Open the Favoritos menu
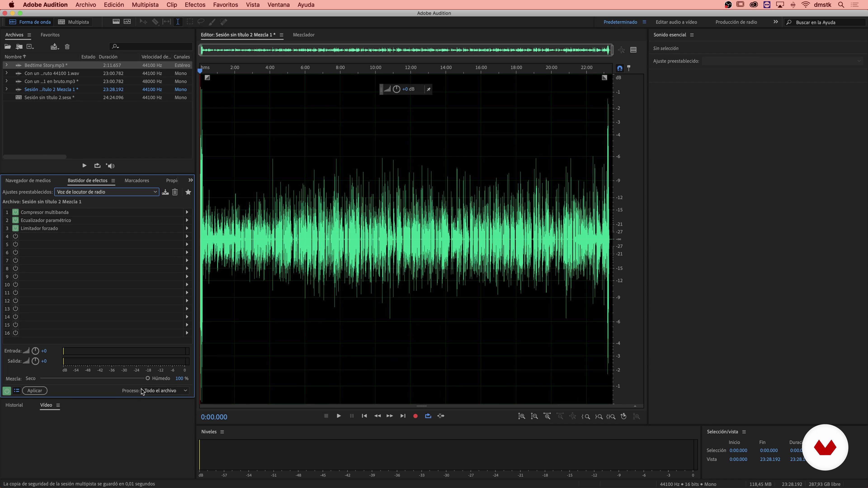868x488 pixels. click(x=225, y=5)
